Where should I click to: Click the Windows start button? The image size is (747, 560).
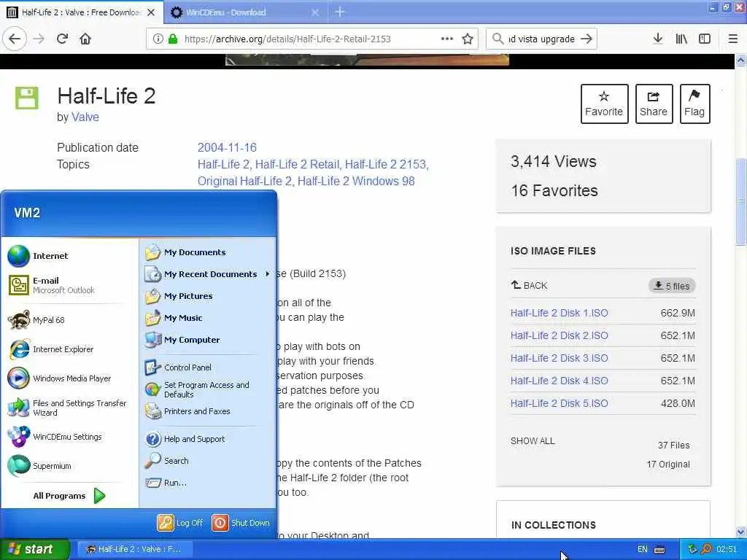(35, 549)
